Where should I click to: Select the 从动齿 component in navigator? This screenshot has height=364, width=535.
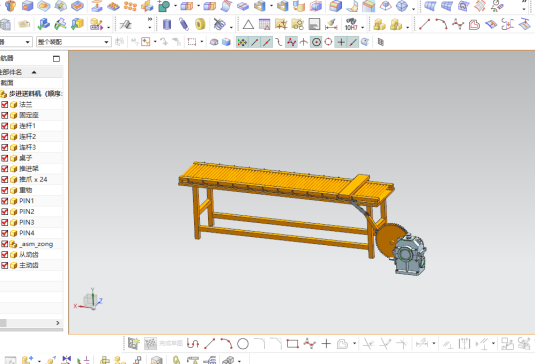[29, 254]
